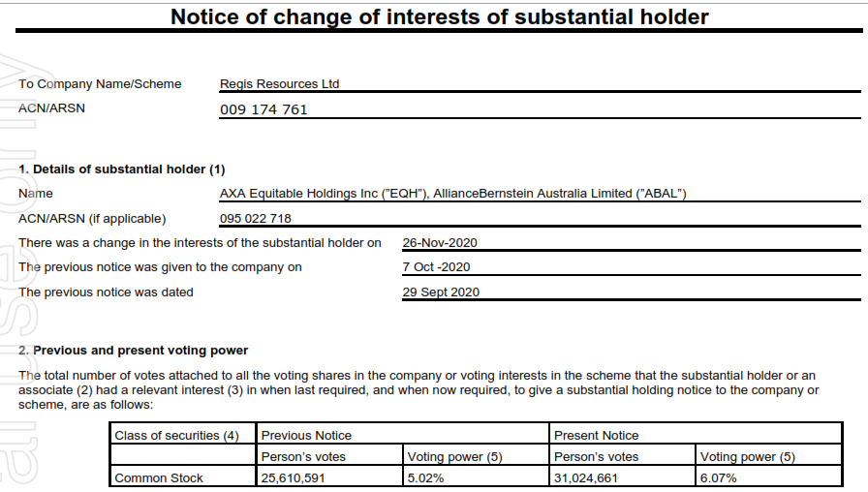Image resolution: width=868 pixels, height=492 pixels.
Task: Select previous voting power 5.02%
Action: 425,478
